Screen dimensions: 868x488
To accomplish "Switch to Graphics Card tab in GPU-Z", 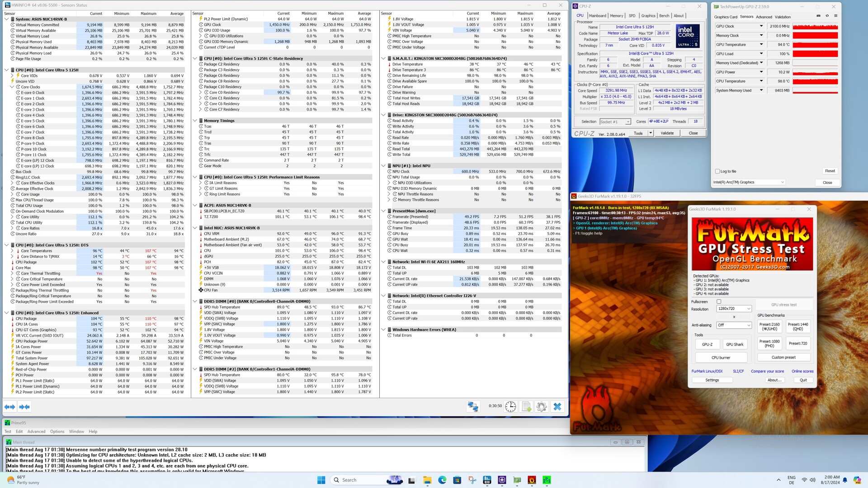I will [x=726, y=17].
